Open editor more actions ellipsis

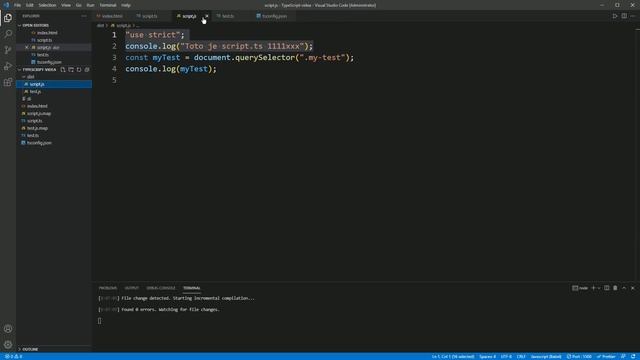click(x=633, y=16)
